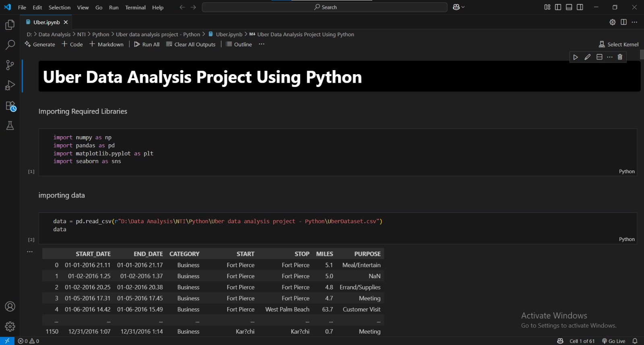The image size is (644, 345).
Task: Toggle the bottom panel layout
Action: coord(569,7)
